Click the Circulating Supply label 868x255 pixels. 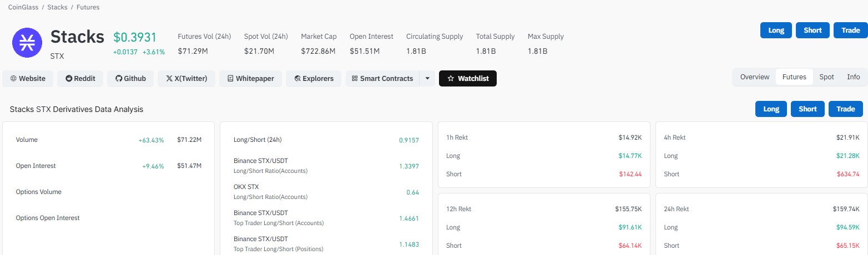click(x=435, y=37)
